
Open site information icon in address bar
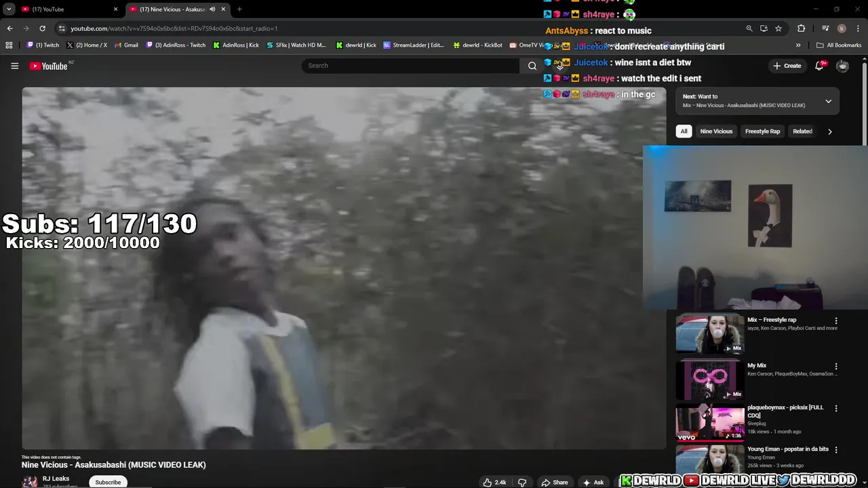pos(62,28)
